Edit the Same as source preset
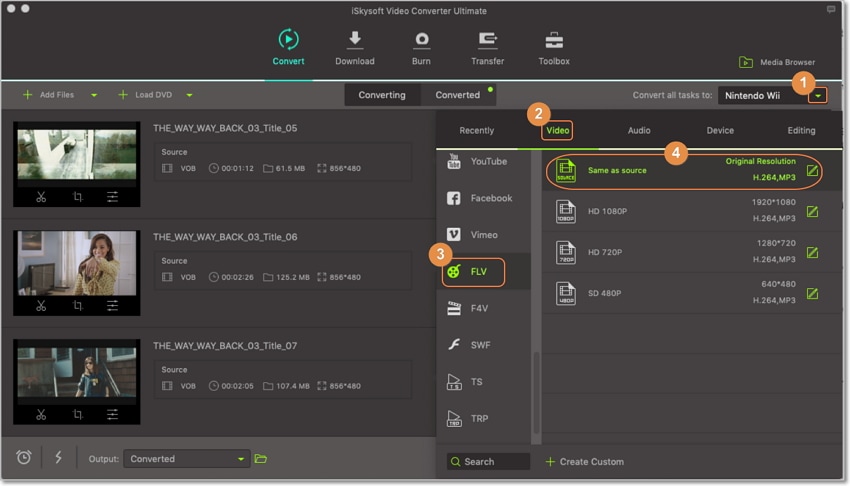This screenshot has height=486, width=850. (812, 171)
